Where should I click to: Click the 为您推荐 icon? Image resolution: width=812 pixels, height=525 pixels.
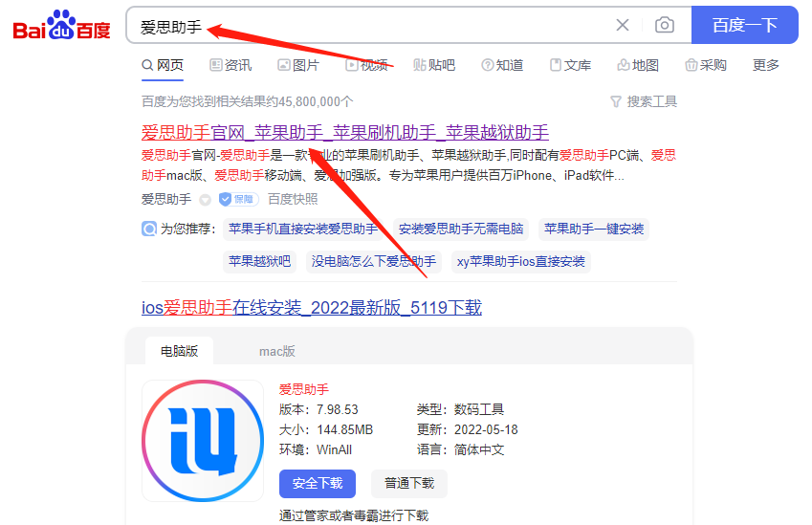(x=149, y=229)
